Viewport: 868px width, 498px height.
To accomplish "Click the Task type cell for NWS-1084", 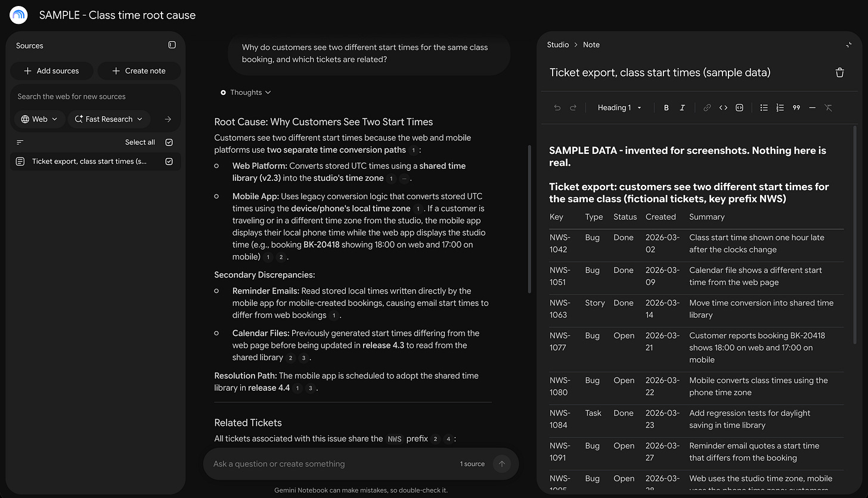I will click(593, 413).
